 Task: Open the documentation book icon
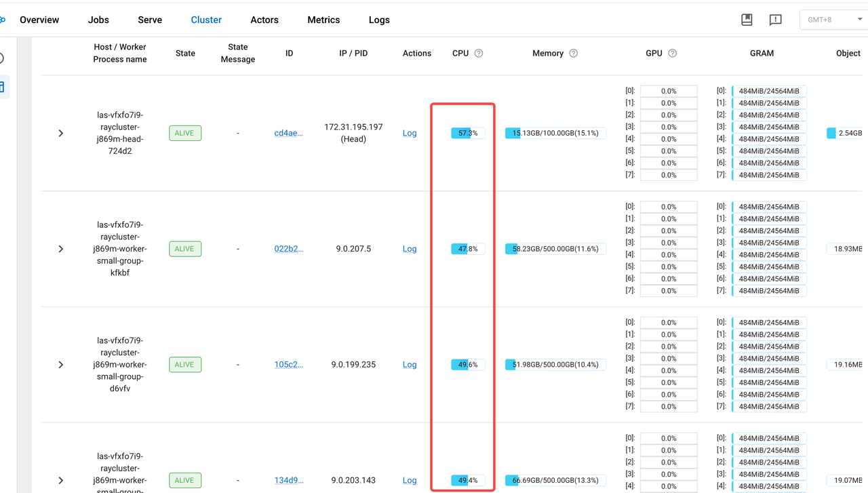(x=747, y=20)
